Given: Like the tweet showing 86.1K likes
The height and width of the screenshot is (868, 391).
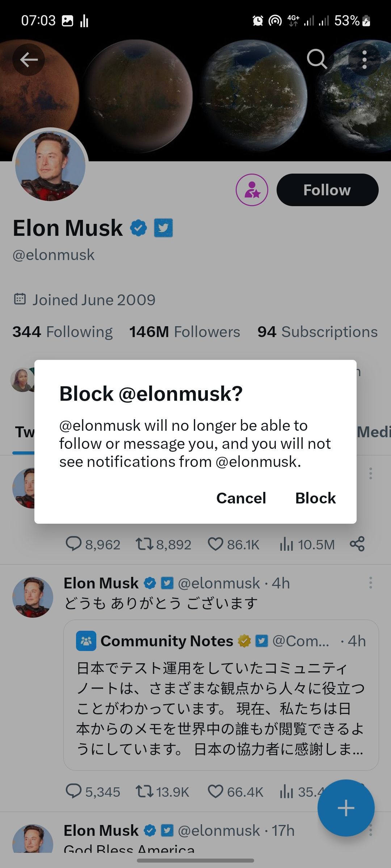Looking at the screenshot, I should [x=216, y=544].
